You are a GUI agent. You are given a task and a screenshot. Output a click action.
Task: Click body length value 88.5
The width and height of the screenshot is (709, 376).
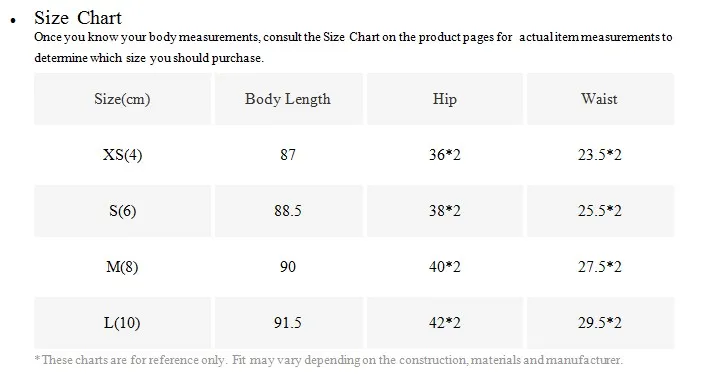point(288,211)
